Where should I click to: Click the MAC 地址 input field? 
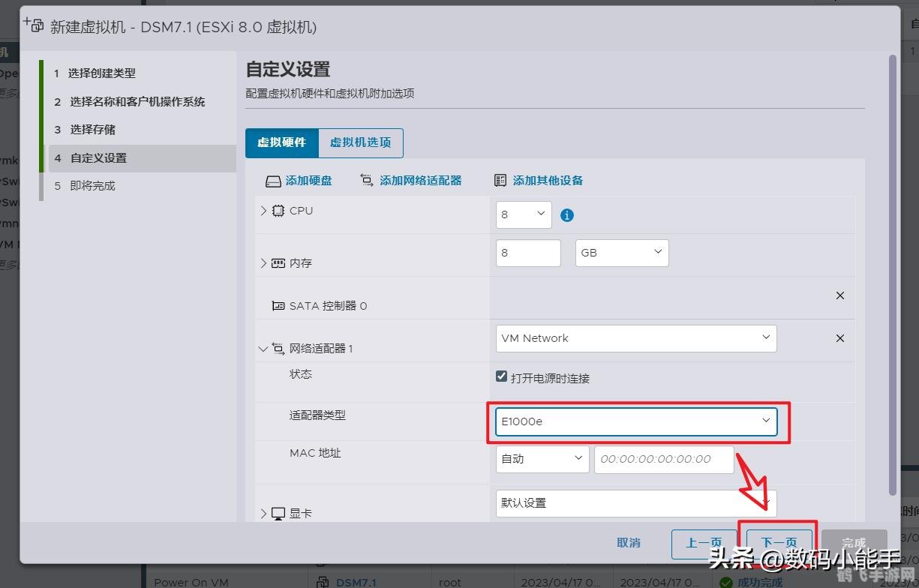tap(663, 459)
